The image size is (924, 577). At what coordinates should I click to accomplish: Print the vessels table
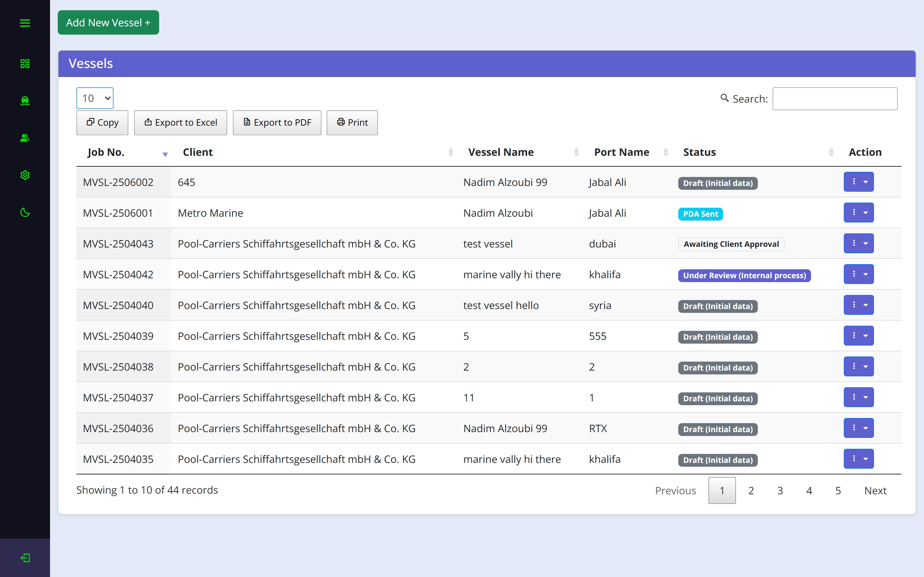[x=352, y=122]
